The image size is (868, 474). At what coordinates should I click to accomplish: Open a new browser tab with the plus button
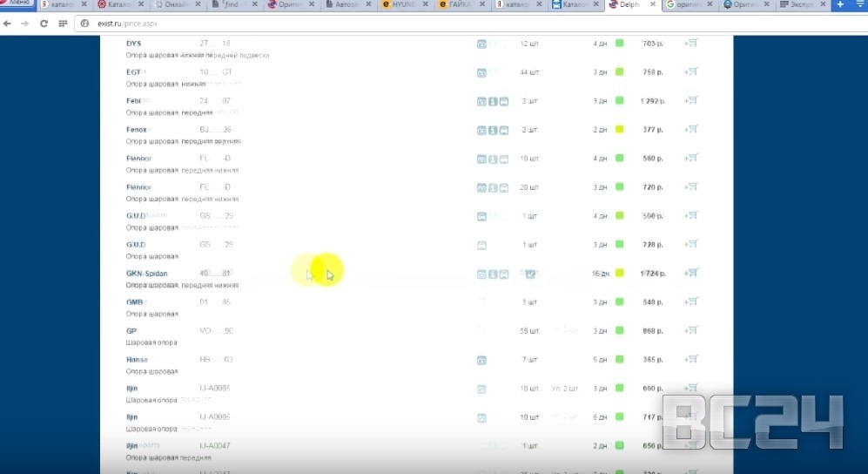pos(840,5)
